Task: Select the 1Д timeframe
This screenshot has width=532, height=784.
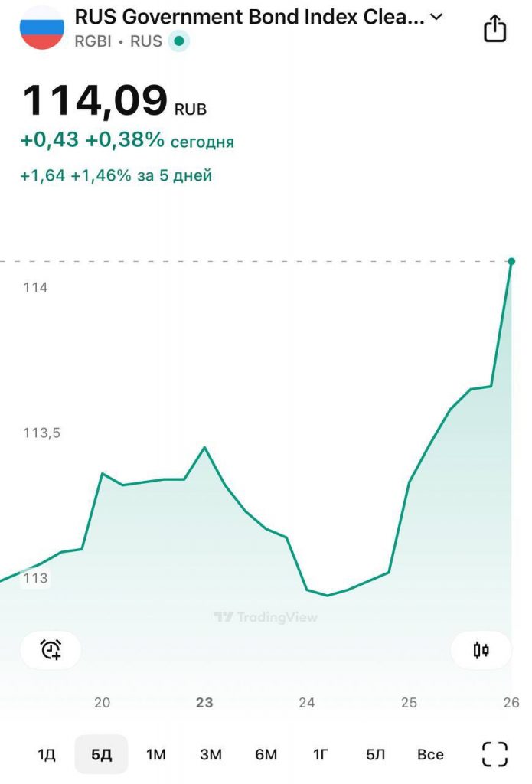Action: point(47,755)
